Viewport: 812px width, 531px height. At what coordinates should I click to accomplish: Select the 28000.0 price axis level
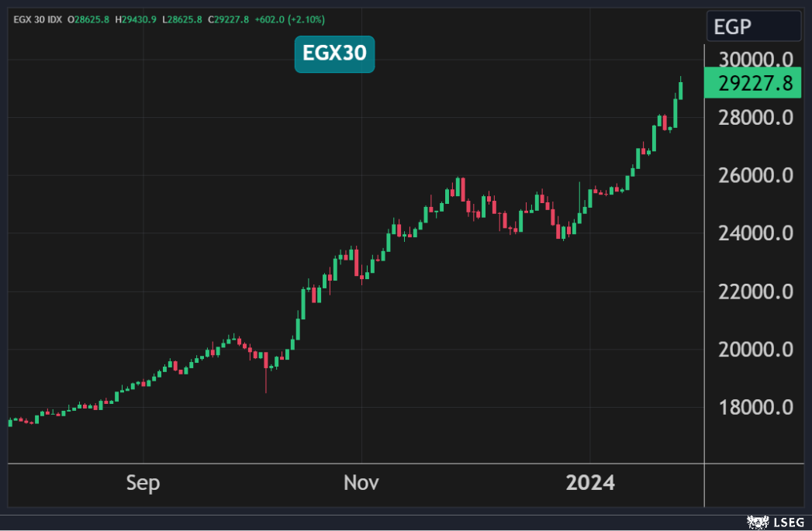pyautogui.click(x=755, y=118)
